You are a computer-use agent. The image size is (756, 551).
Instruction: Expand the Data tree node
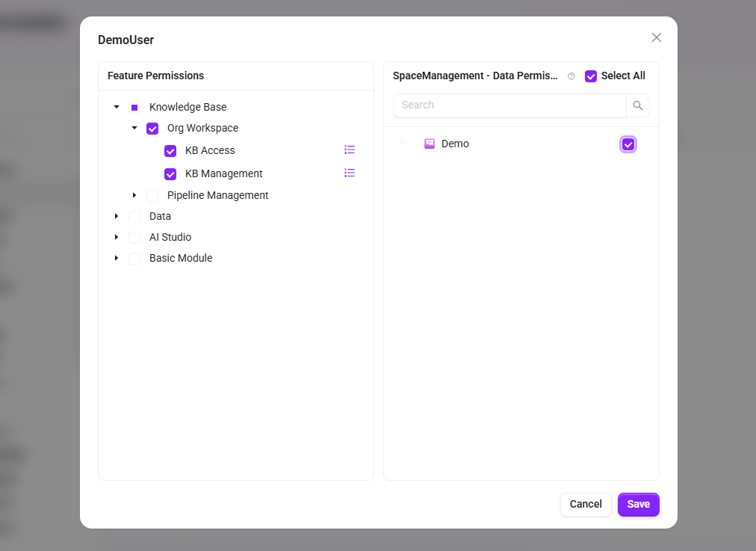[x=117, y=216]
